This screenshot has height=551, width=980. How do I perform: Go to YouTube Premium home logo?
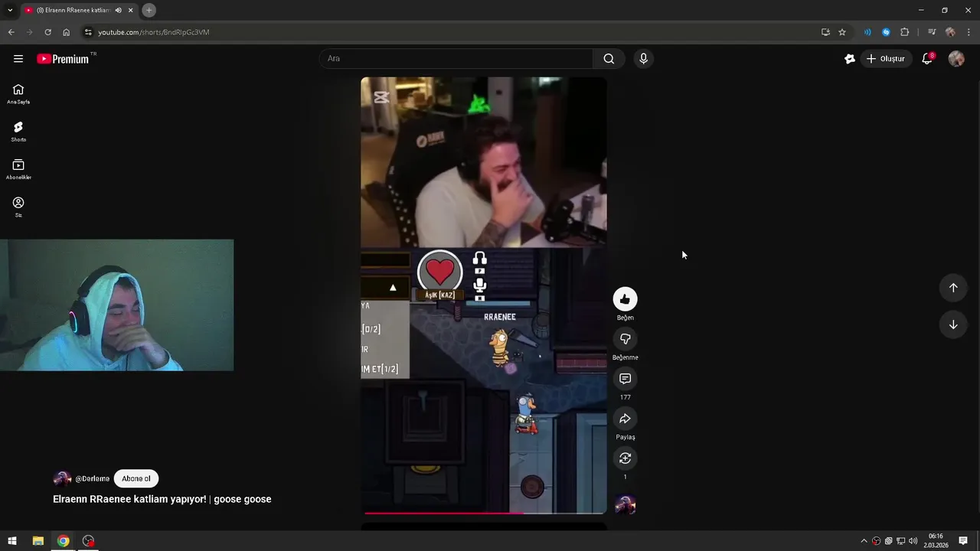coord(64,59)
